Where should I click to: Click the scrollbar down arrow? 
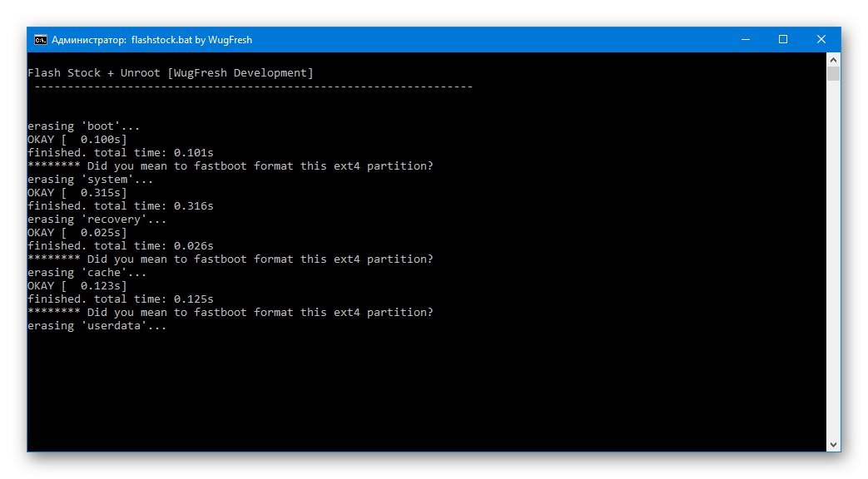point(833,442)
